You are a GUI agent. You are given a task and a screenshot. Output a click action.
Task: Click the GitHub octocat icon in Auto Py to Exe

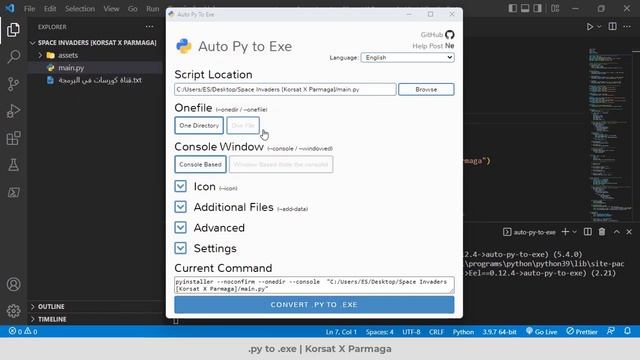pos(449,35)
